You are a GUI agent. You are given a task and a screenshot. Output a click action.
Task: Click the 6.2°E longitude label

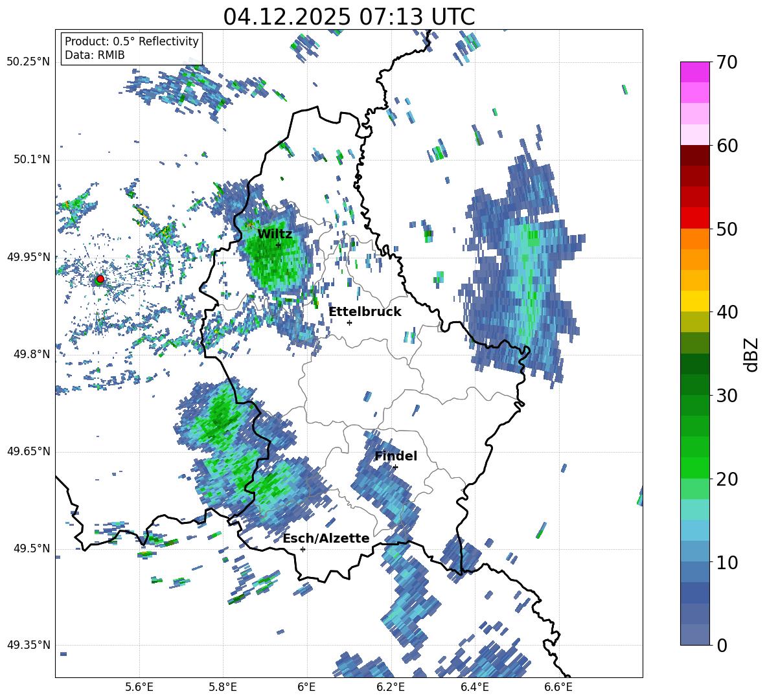point(391,687)
